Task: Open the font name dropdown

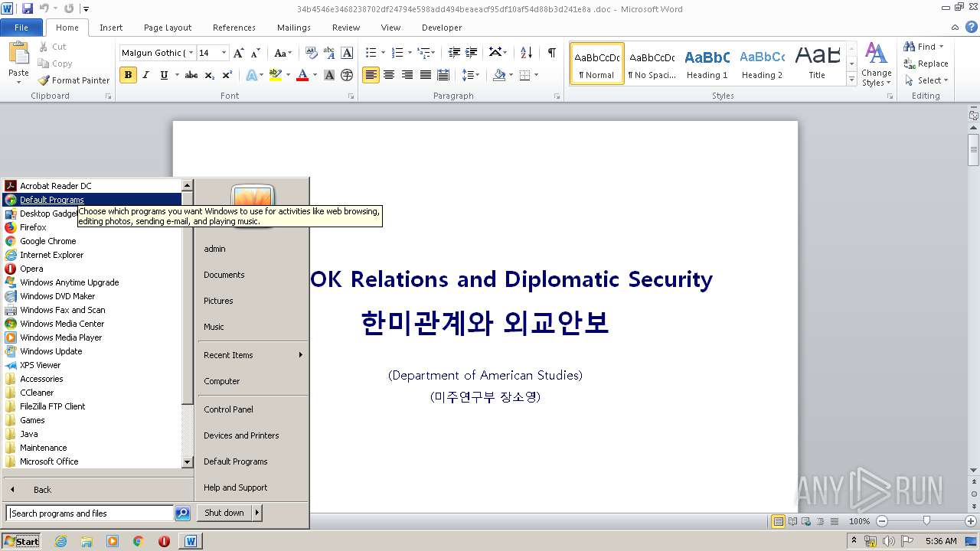Action: point(191,53)
